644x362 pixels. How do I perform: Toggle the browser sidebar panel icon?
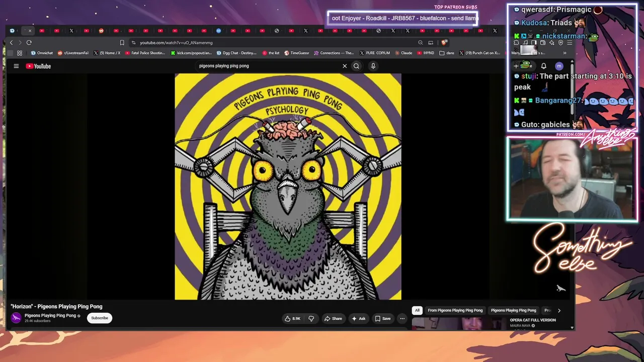[x=534, y=43]
